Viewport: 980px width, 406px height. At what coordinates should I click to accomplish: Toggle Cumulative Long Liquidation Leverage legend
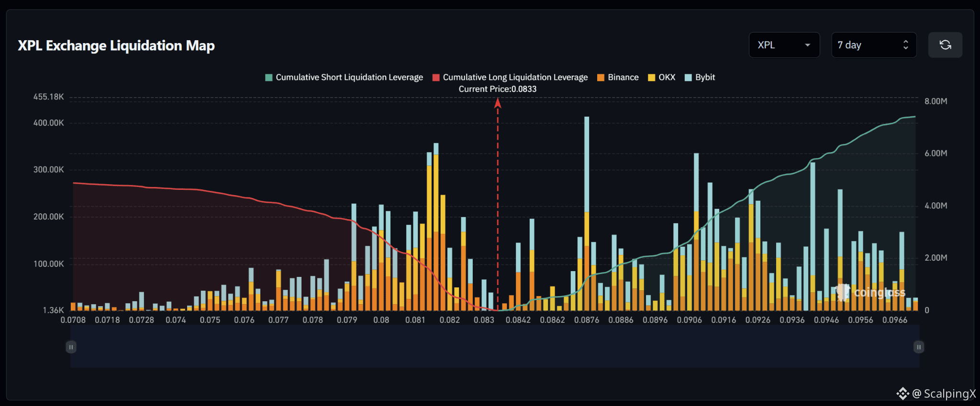point(510,77)
